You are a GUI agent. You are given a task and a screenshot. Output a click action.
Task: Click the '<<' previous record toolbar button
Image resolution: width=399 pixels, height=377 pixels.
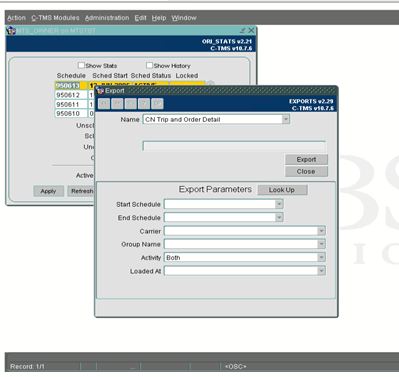tap(104, 104)
